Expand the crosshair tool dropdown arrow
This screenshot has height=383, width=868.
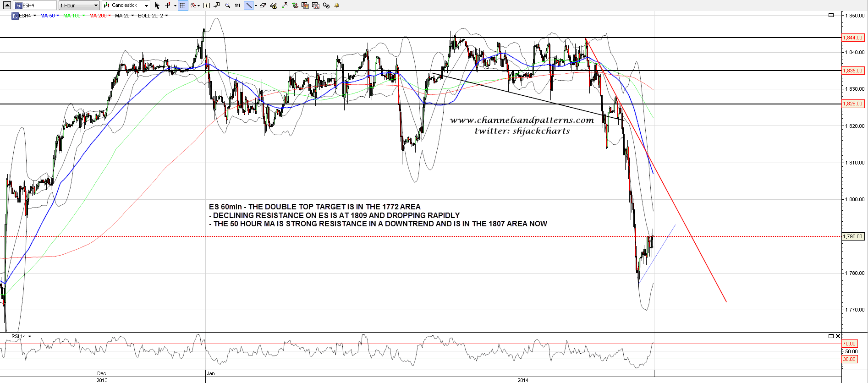pos(175,6)
